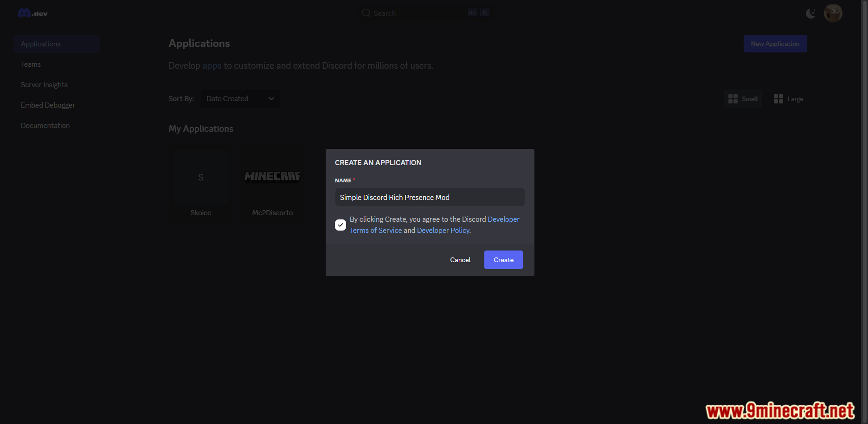Open Applications in the sidebar
Viewport: 868px width, 424px height.
[57, 44]
